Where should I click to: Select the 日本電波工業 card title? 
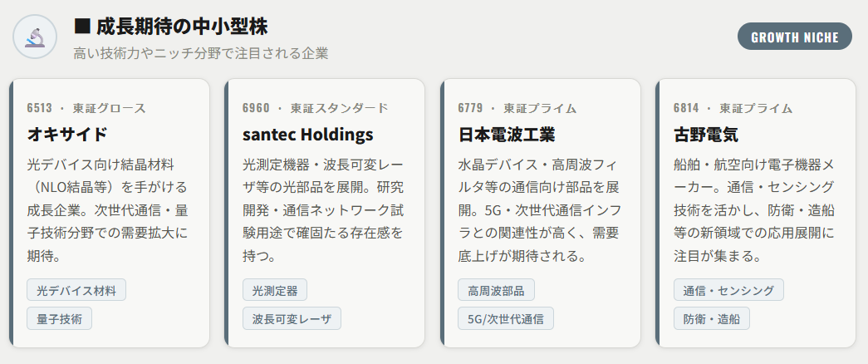tap(507, 135)
